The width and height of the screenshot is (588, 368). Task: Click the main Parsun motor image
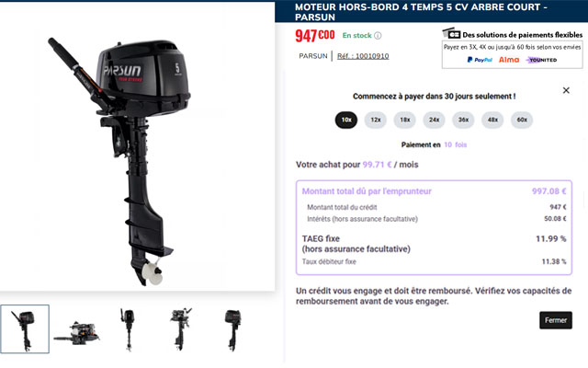(x=119, y=163)
